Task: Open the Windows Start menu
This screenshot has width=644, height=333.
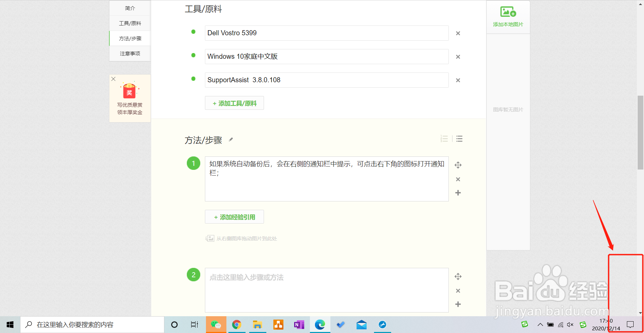Action: point(10,325)
